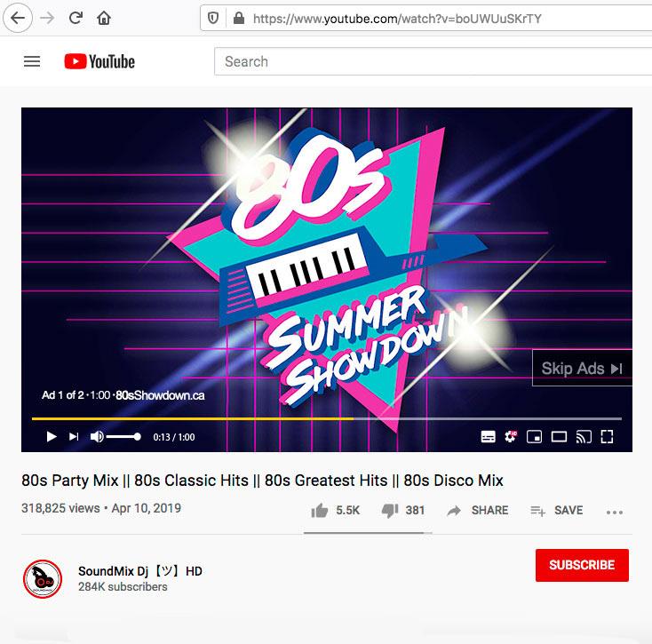Save the video to a playlist
Image resolution: width=652 pixels, height=644 pixels.
556,510
